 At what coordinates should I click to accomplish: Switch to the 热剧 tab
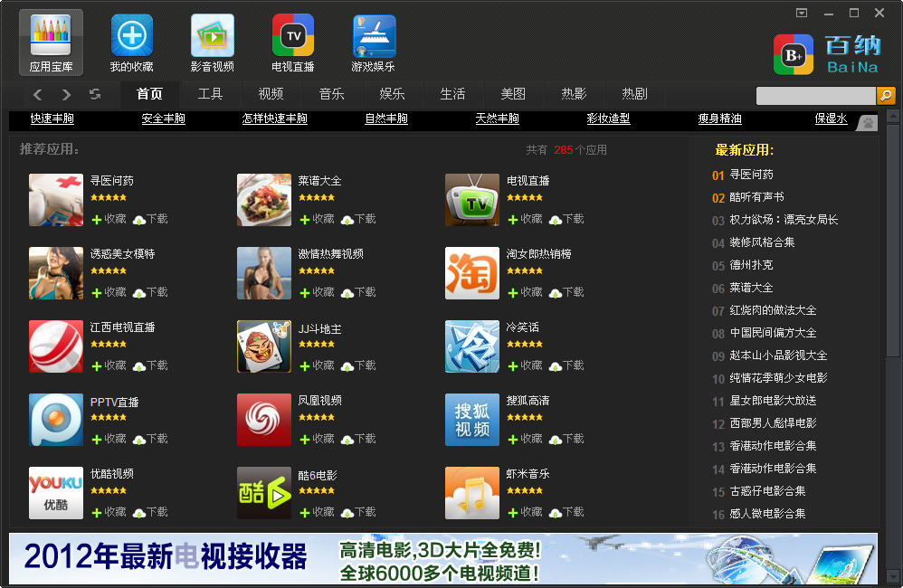click(x=634, y=94)
